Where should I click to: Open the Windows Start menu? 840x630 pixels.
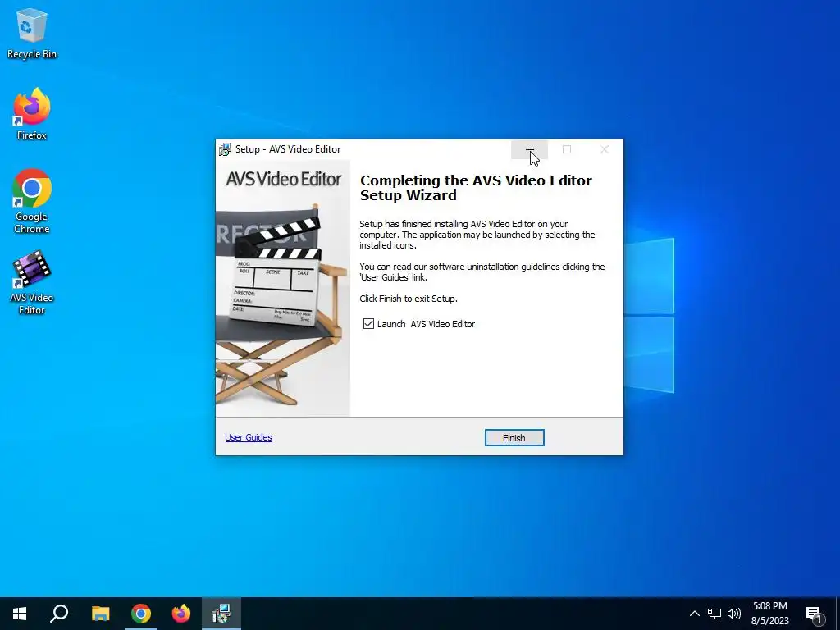click(x=20, y=614)
